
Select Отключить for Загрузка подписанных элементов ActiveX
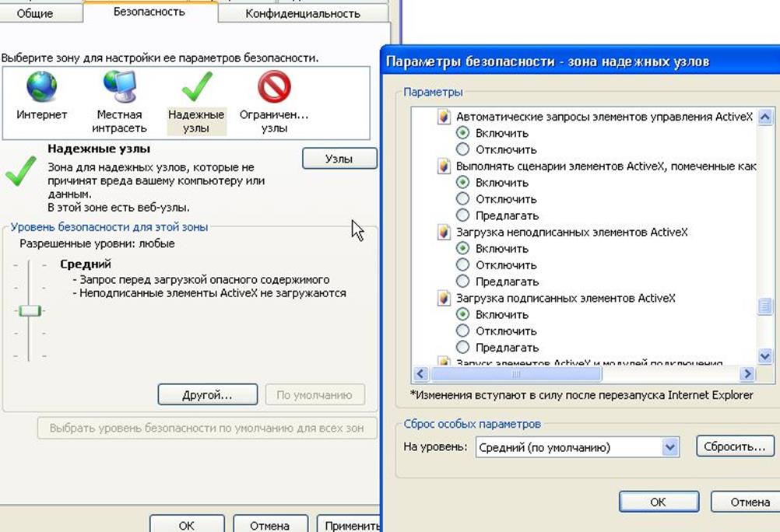click(x=463, y=331)
